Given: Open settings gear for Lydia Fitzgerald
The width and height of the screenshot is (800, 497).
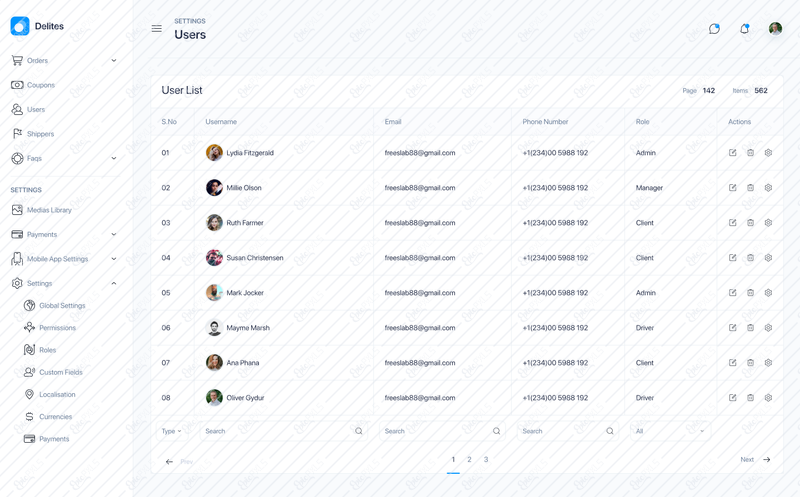Looking at the screenshot, I should (768, 153).
